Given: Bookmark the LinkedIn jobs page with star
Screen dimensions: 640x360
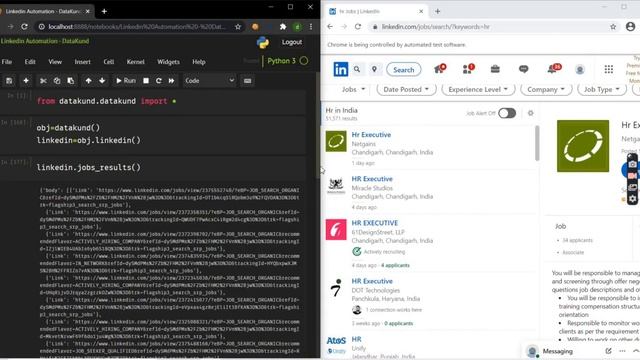Looking at the screenshot, I should (x=613, y=27).
